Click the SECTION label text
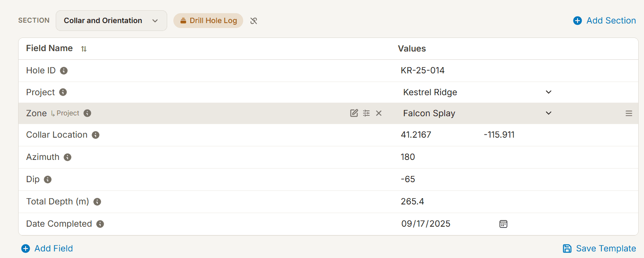The height and width of the screenshot is (258, 644). pos(34,21)
